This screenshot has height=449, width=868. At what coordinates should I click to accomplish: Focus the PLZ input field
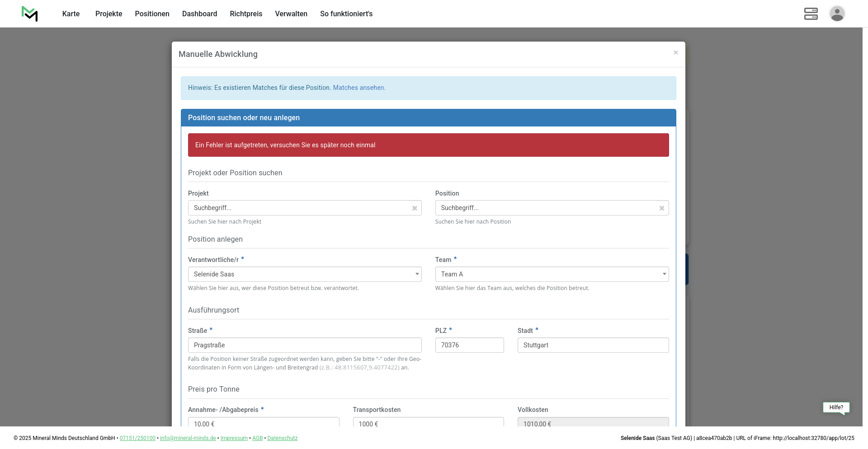[469, 345]
